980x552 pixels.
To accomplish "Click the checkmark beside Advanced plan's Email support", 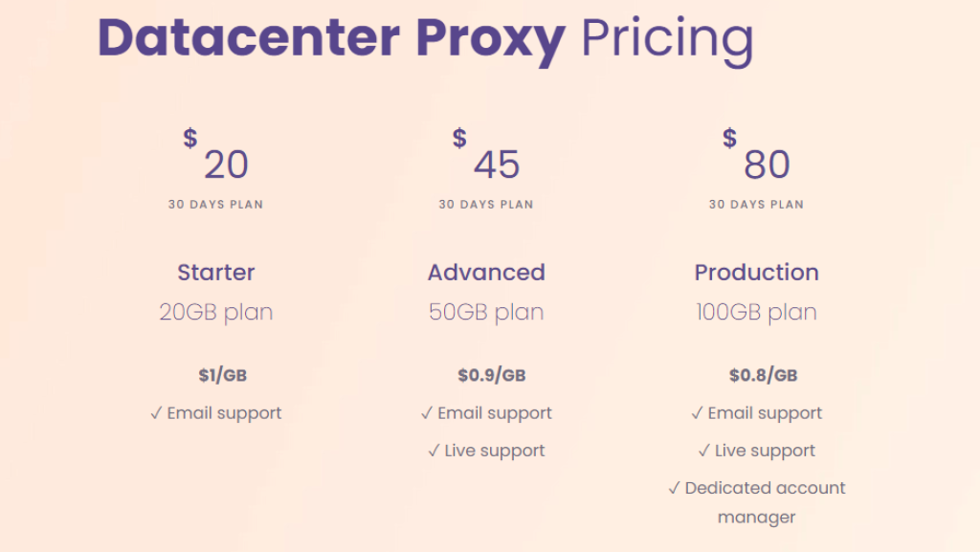I will tap(427, 413).
